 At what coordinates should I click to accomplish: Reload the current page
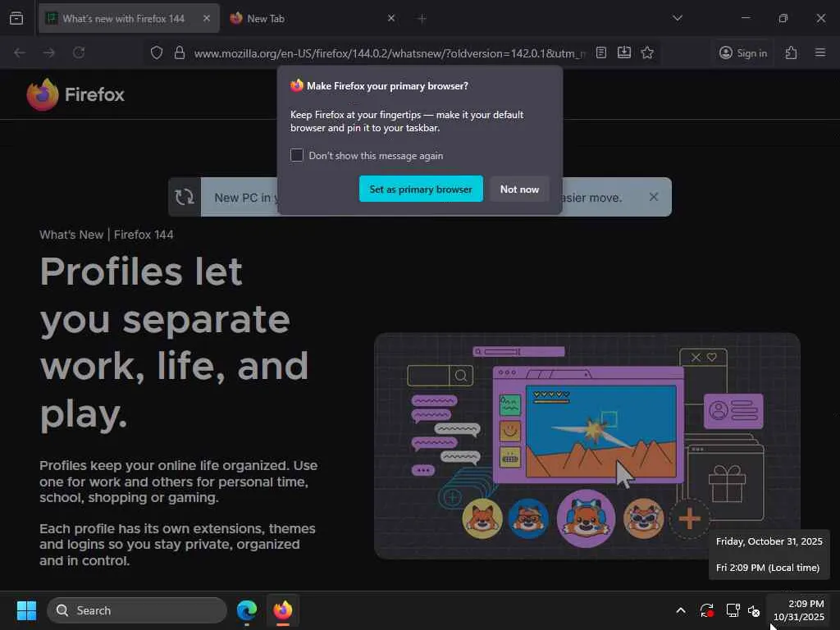coord(79,52)
